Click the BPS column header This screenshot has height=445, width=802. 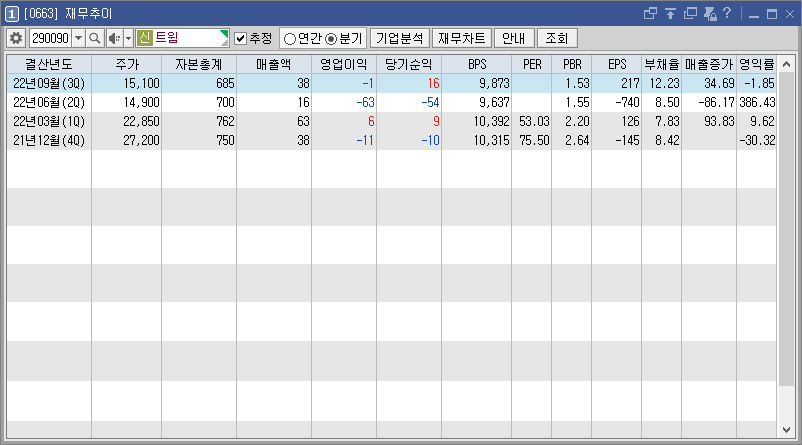[476, 64]
